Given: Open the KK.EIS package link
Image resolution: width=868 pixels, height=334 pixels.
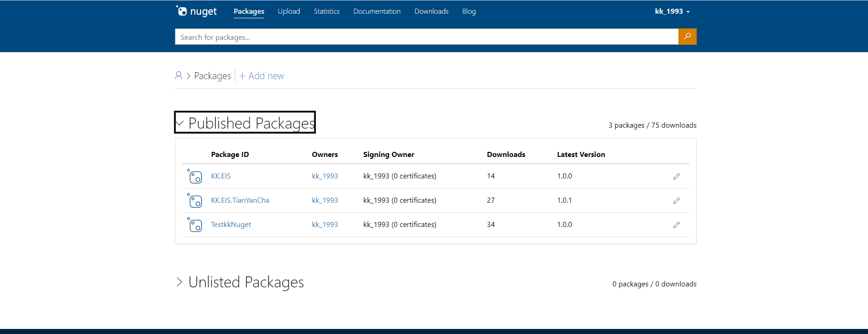Looking at the screenshot, I should (221, 176).
